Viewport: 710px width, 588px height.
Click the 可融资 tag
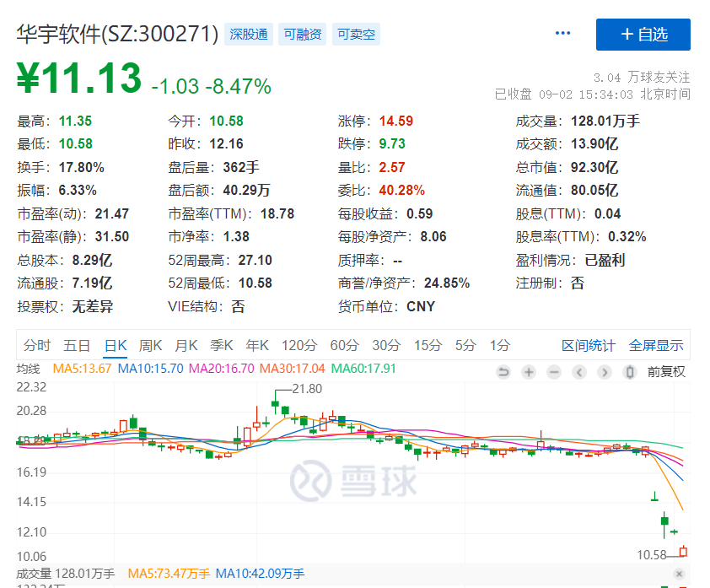[x=303, y=35]
